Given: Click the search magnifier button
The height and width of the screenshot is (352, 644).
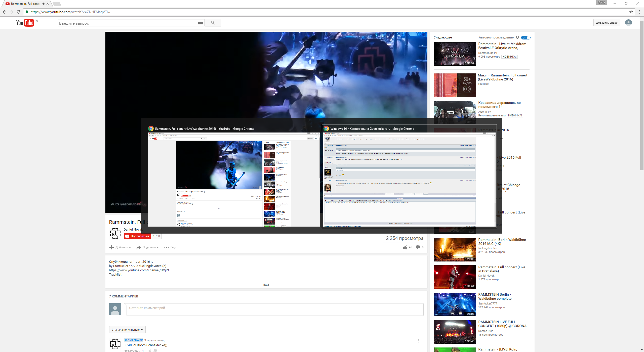Looking at the screenshot, I should 213,23.
